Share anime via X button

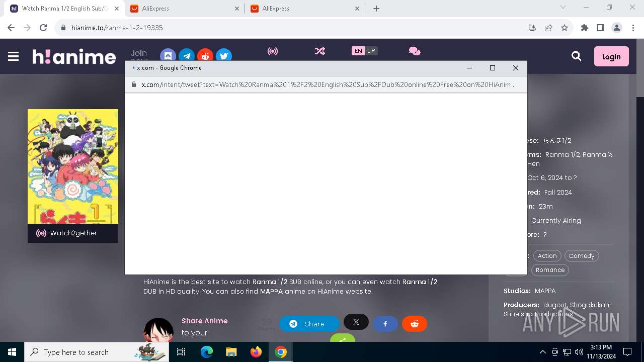[x=356, y=322]
